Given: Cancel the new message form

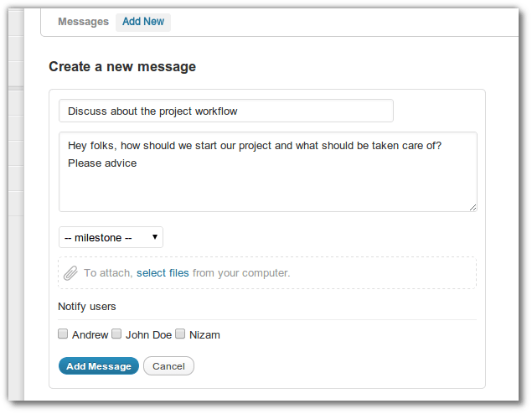Looking at the screenshot, I should click(168, 366).
